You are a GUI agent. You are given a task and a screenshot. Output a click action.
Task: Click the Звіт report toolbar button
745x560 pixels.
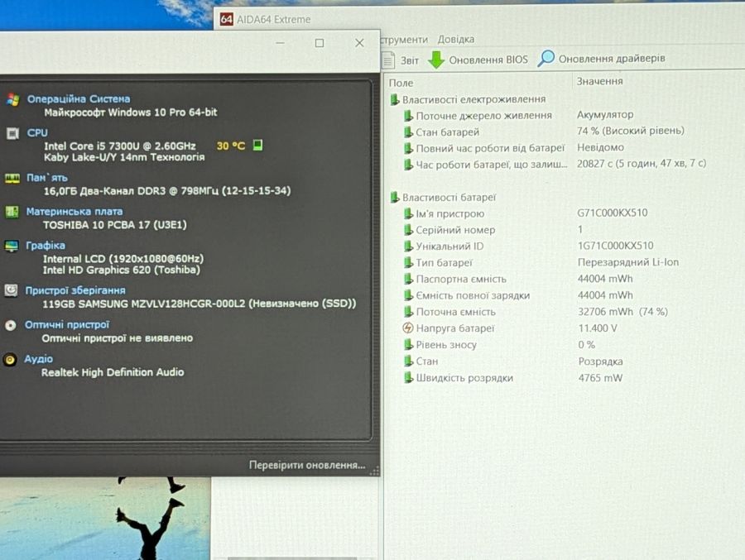[x=401, y=60]
